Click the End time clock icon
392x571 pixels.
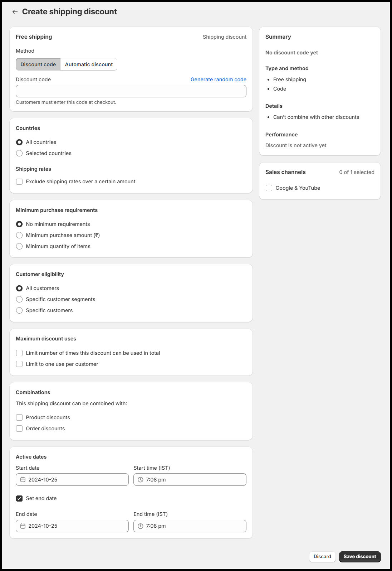pos(141,526)
